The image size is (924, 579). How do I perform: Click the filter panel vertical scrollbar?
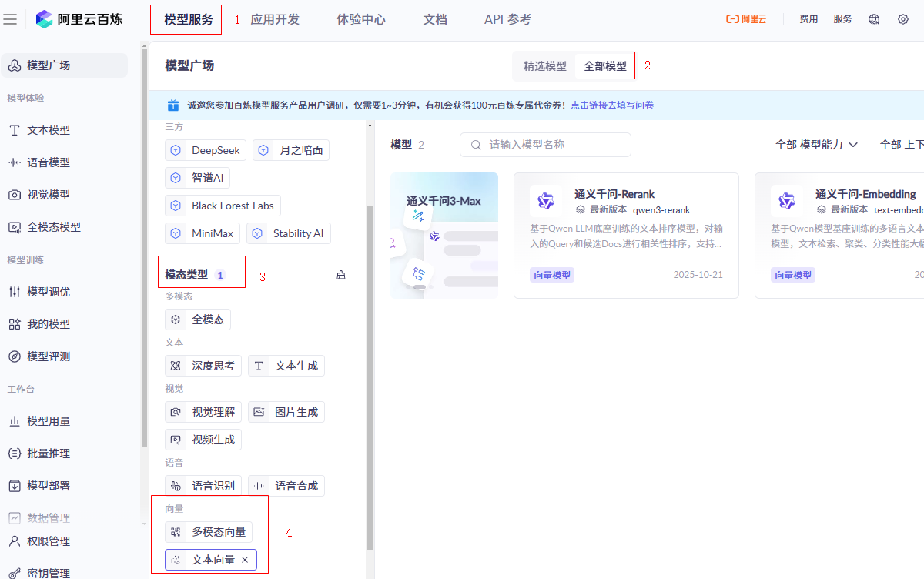click(370, 377)
